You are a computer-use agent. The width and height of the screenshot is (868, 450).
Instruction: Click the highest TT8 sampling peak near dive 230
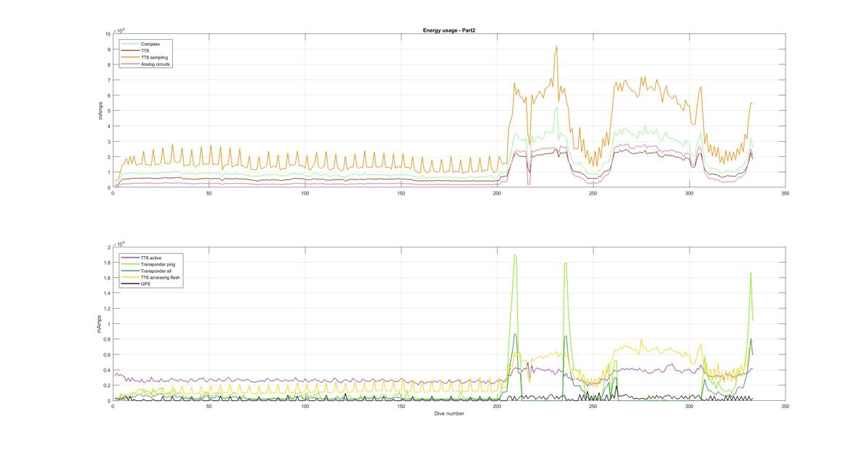click(x=556, y=46)
